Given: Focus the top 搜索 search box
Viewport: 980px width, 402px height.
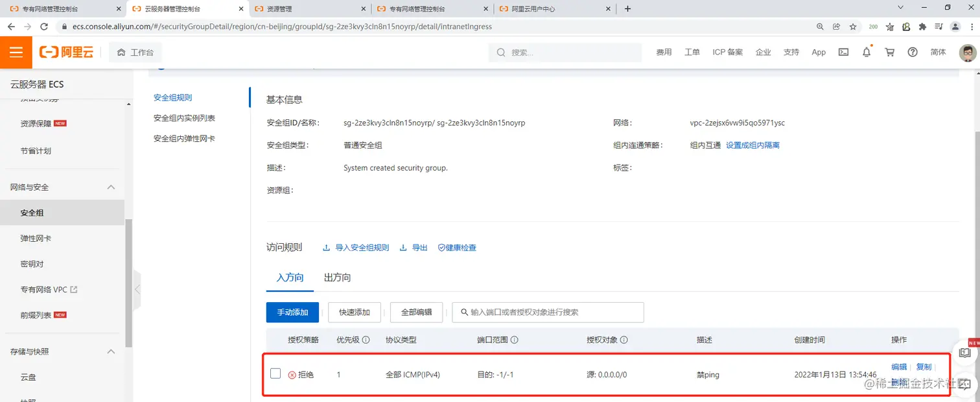Looking at the screenshot, I should pos(565,53).
